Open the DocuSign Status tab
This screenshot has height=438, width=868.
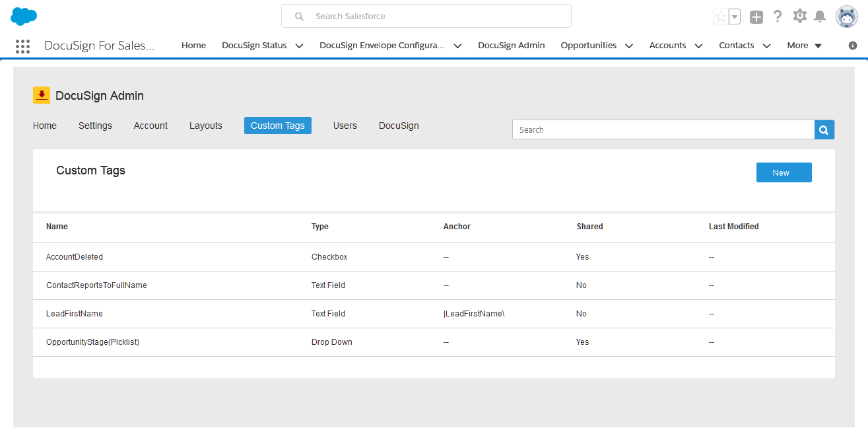point(254,46)
